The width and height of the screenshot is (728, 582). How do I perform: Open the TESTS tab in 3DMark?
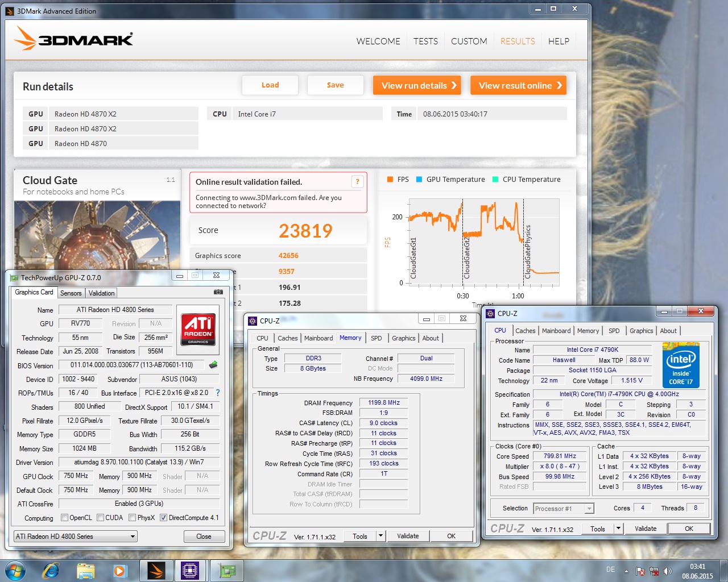[425, 41]
